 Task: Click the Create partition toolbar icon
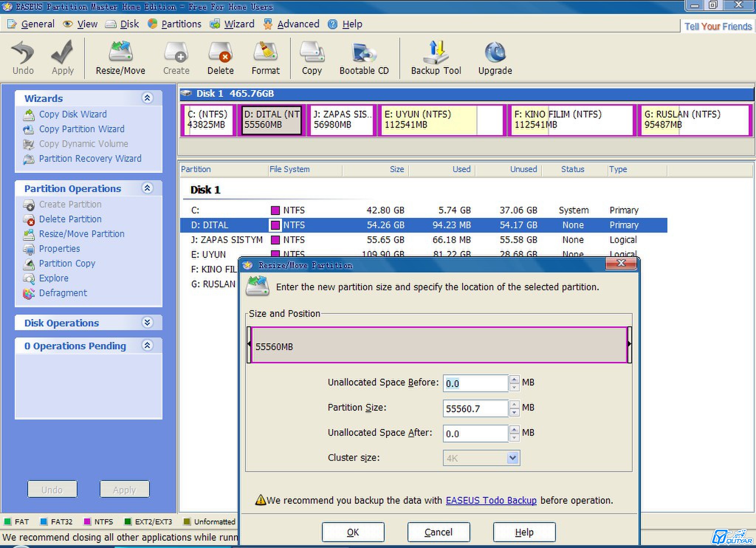pyautogui.click(x=176, y=58)
